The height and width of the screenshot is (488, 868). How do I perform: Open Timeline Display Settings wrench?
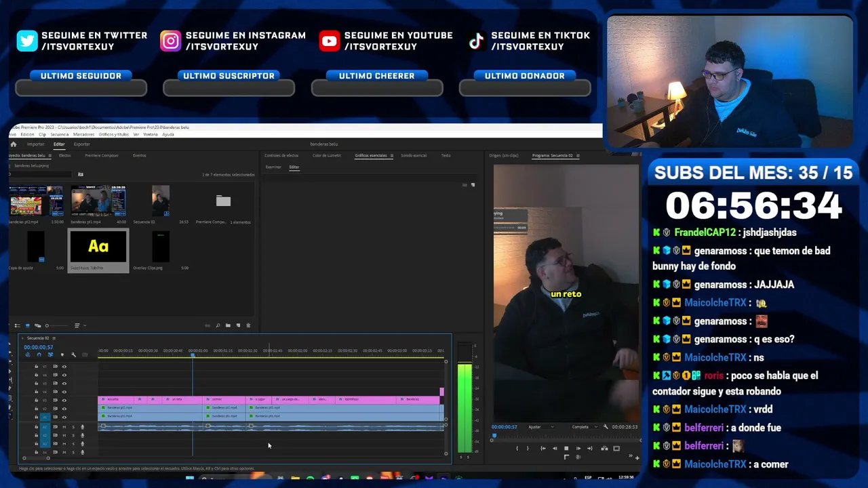click(73, 354)
